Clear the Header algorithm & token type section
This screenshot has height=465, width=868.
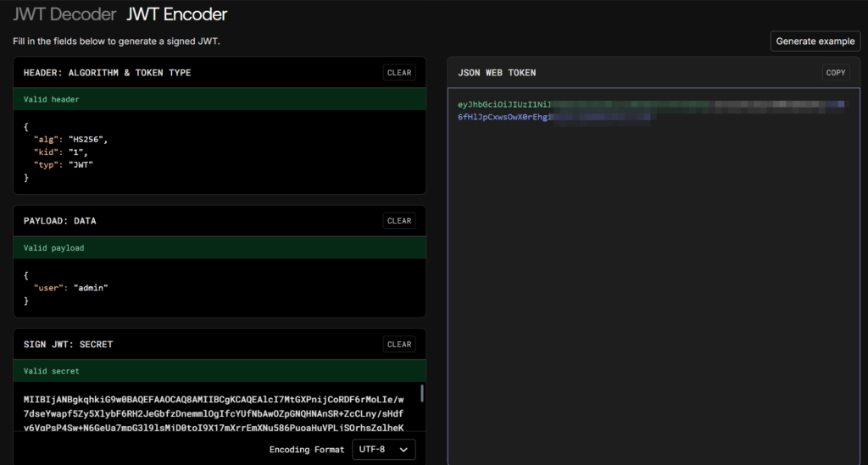tap(398, 73)
